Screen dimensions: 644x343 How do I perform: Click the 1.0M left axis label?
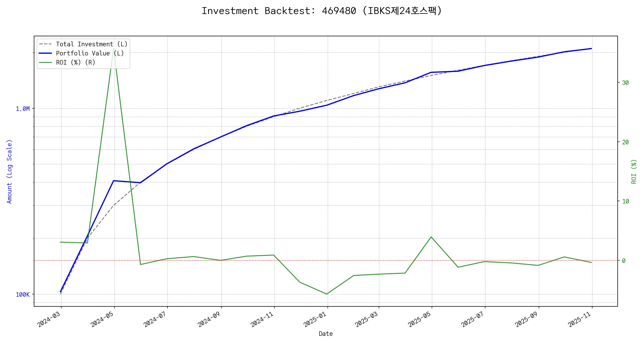[x=23, y=109]
